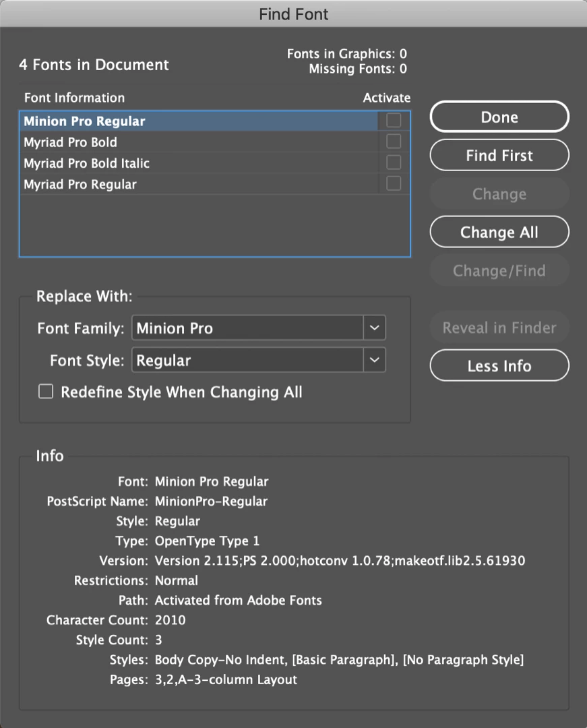Screen dimensions: 587x728
Task: Click the Styles value Body Copy-No Indent
Action: pos(221,660)
